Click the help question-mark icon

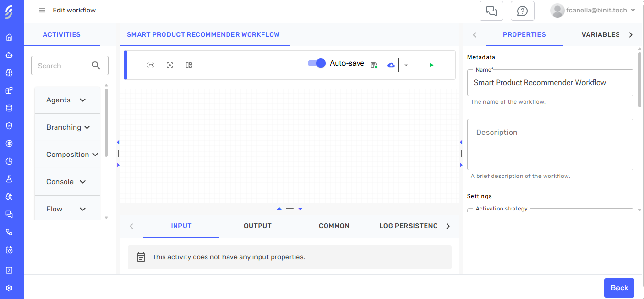pos(522,11)
